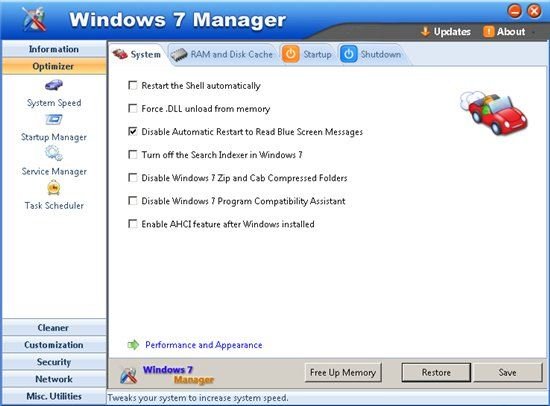
Task: Enable Restart the Shell automatically
Action: [133, 86]
